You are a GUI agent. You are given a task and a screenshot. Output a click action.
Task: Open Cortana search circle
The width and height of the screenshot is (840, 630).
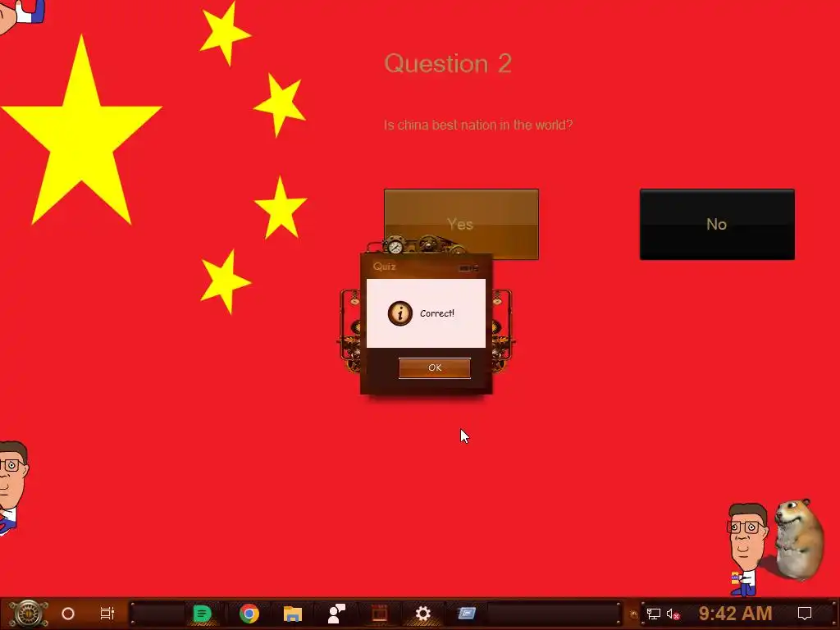click(68, 614)
